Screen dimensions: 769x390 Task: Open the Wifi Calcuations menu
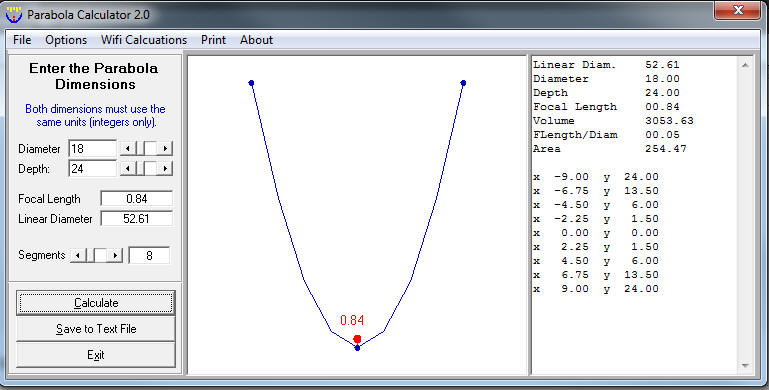(x=144, y=40)
